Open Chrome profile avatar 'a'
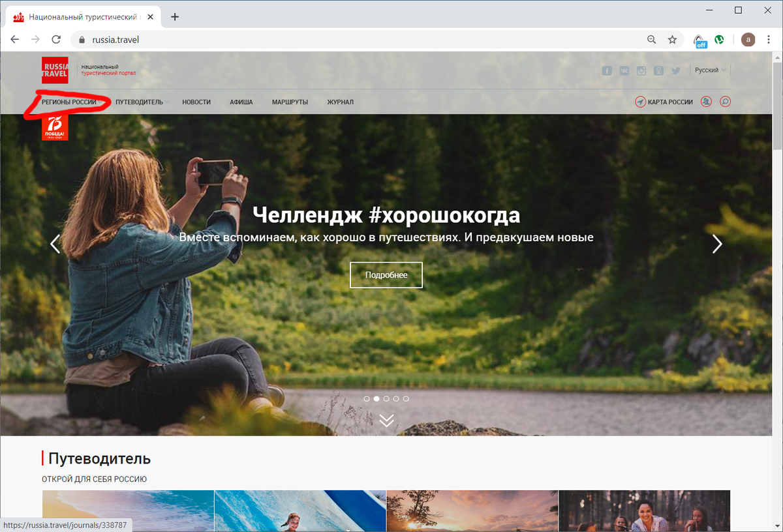Screen dimensions: 783x532 click(748, 40)
